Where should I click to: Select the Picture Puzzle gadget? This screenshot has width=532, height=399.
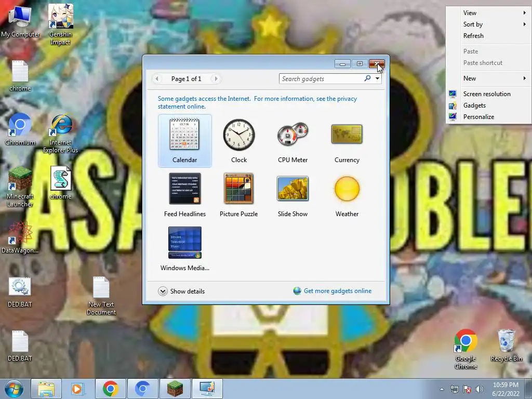click(239, 195)
